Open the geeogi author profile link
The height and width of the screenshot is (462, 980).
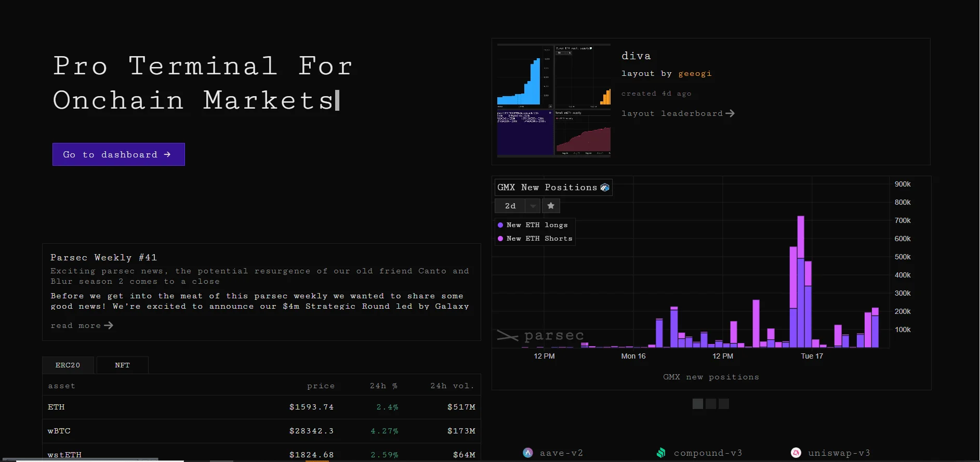point(695,74)
